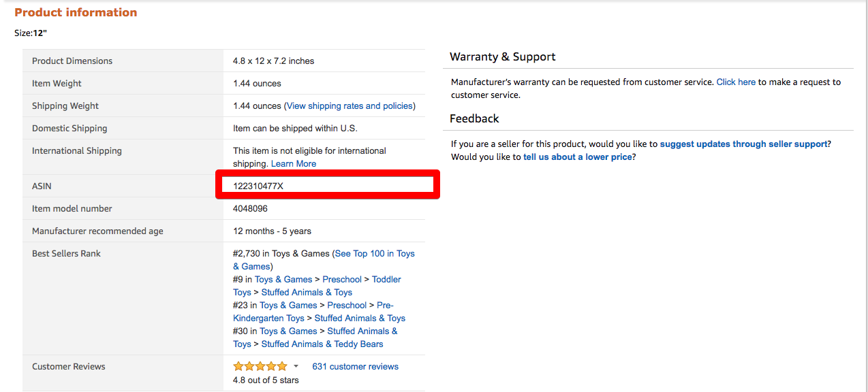This screenshot has width=868, height=392.
Task: Open Stuffed Animals & Teddy Bears category
Action: tap(322, 344)
